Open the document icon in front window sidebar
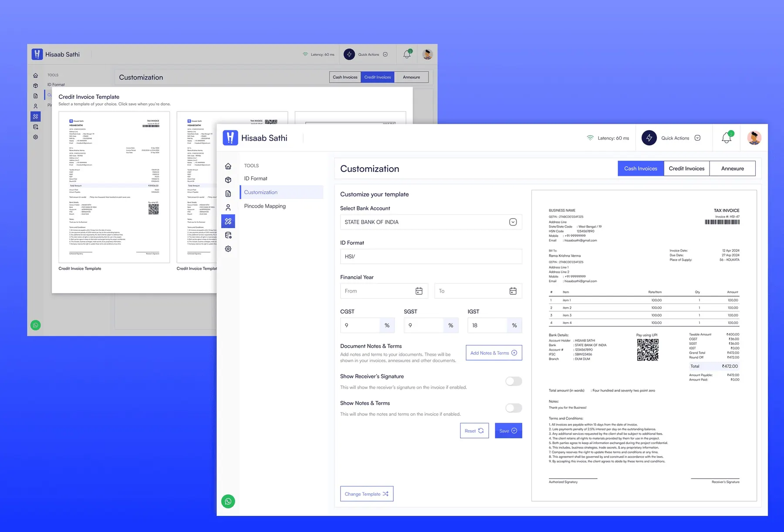The image size is (784, 532). [x=228, y=194]
